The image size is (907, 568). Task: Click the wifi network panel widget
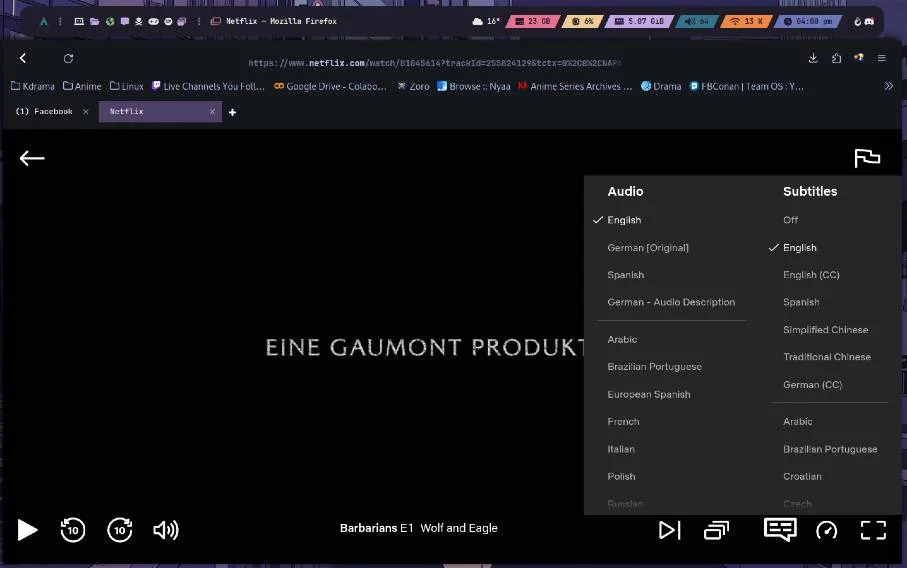tap(746, 21)
